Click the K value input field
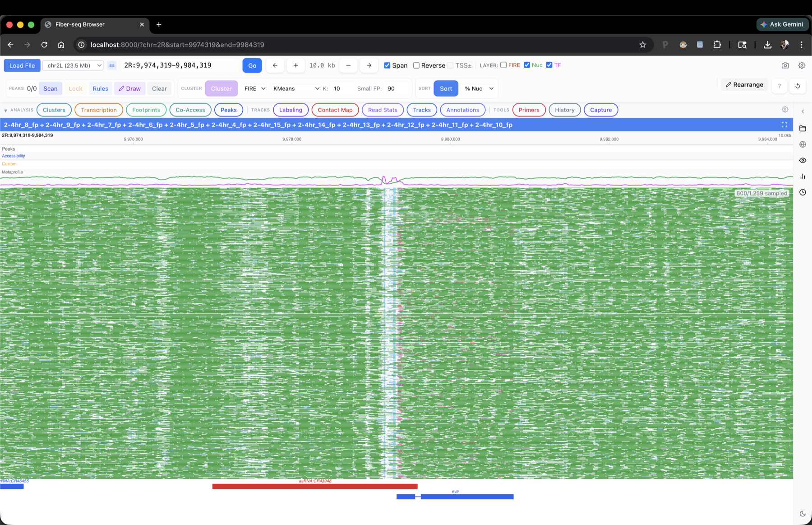This screenshot has width=812, height=525. click(341, 88)
